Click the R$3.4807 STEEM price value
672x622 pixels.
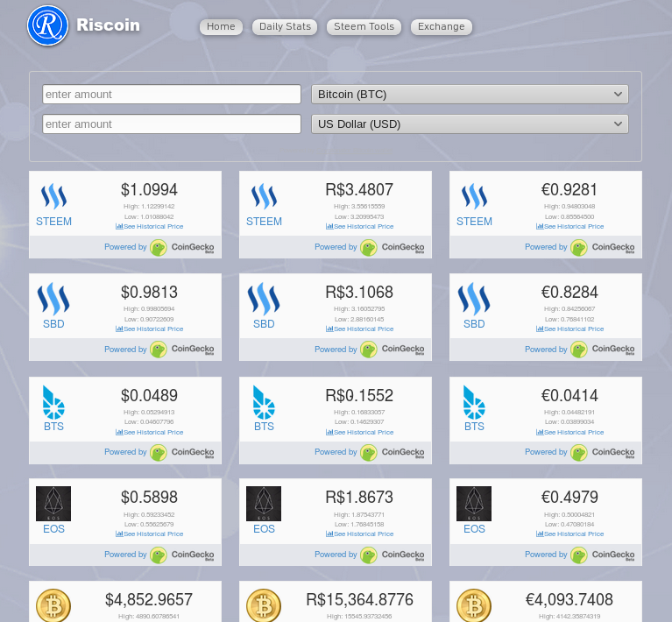(x=359, y=189)
